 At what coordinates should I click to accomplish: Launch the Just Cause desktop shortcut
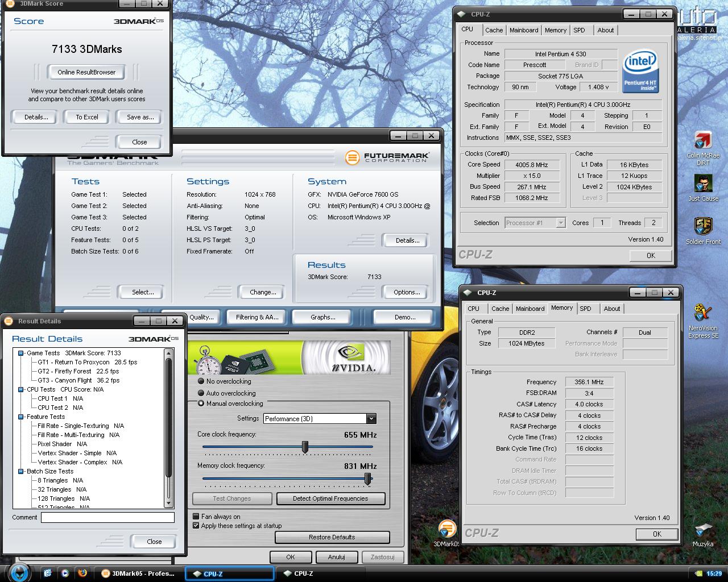point(703,184)
